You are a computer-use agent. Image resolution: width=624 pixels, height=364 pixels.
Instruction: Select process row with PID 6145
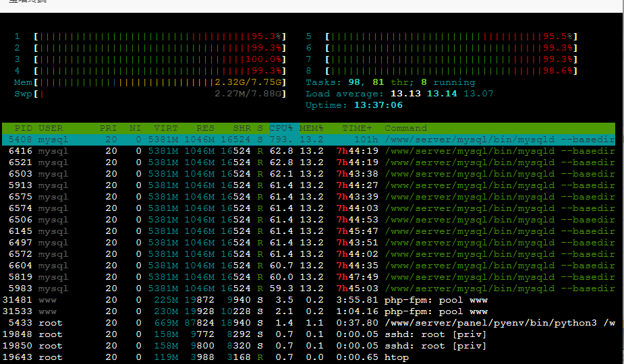point(308,231)
